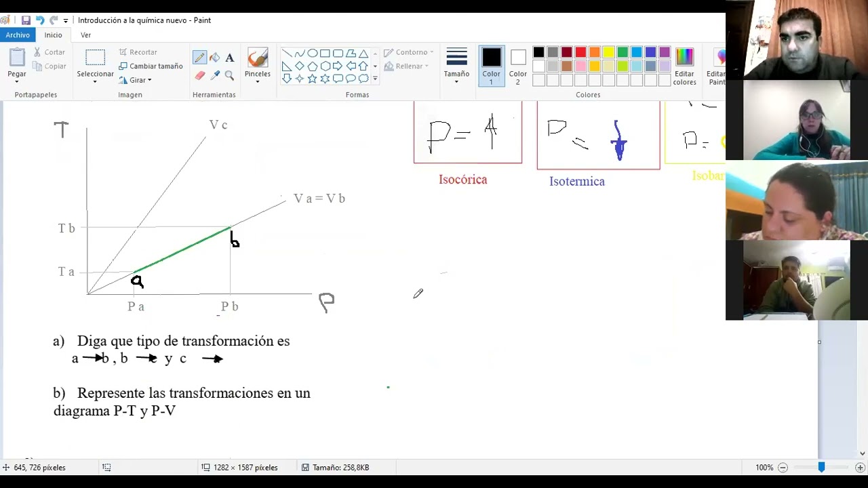Viewport: 868px width, 488px height.
Task: Click the Paste clipboard icon
Action: pos(17,58)
